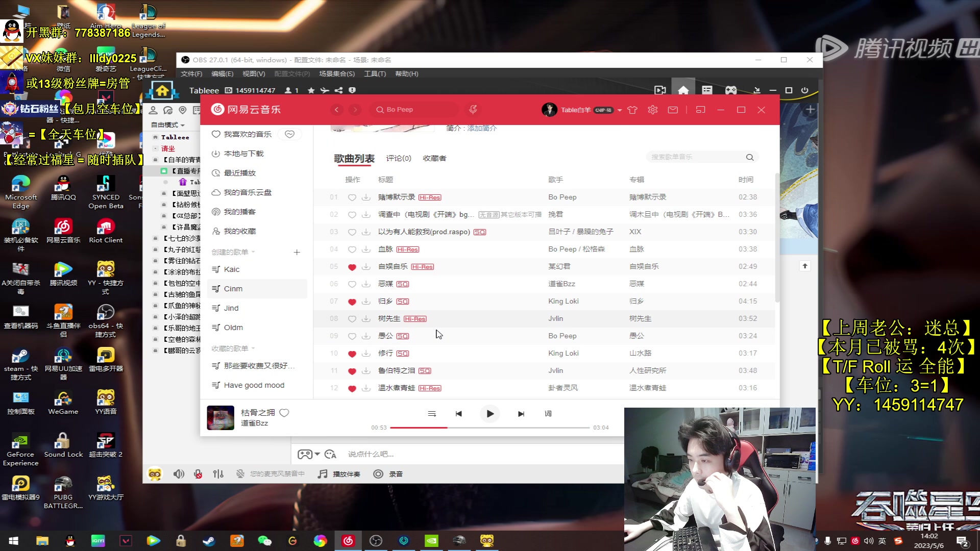Screen dimensions: 980x551
Task: Click the mail envelope icon in NetEase title bar
Action: coord(673,110)
